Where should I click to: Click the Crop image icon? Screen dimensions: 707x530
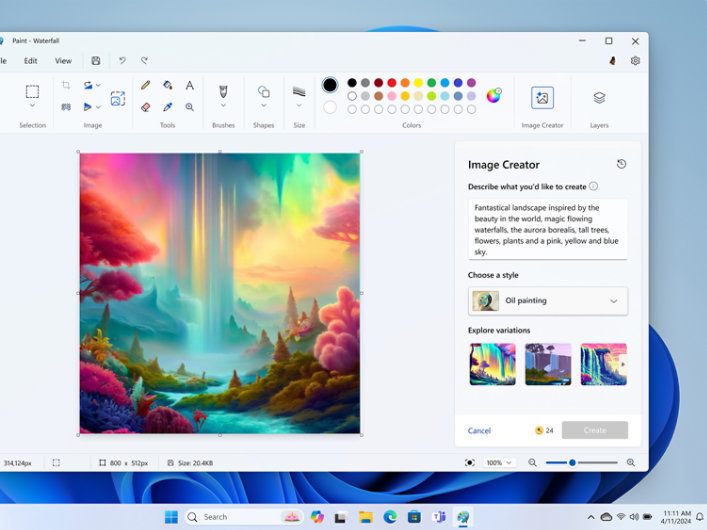pyautogui.click(x=66, y=86)
